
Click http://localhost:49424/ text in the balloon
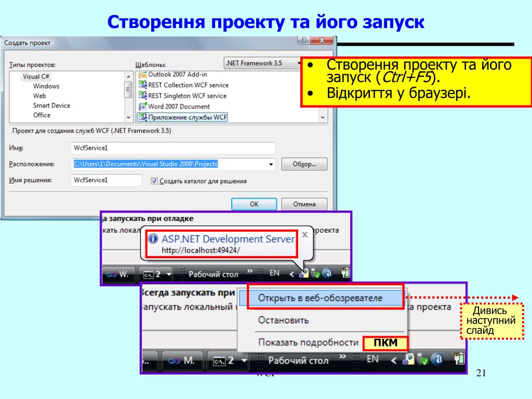(201, 250)
